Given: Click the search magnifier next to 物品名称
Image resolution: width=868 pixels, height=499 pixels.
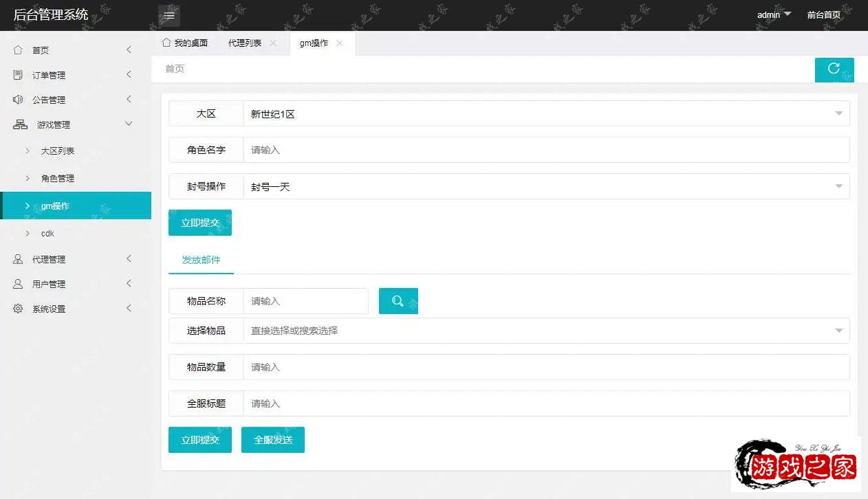Looking at the screenshot, I should pos(398,300).
